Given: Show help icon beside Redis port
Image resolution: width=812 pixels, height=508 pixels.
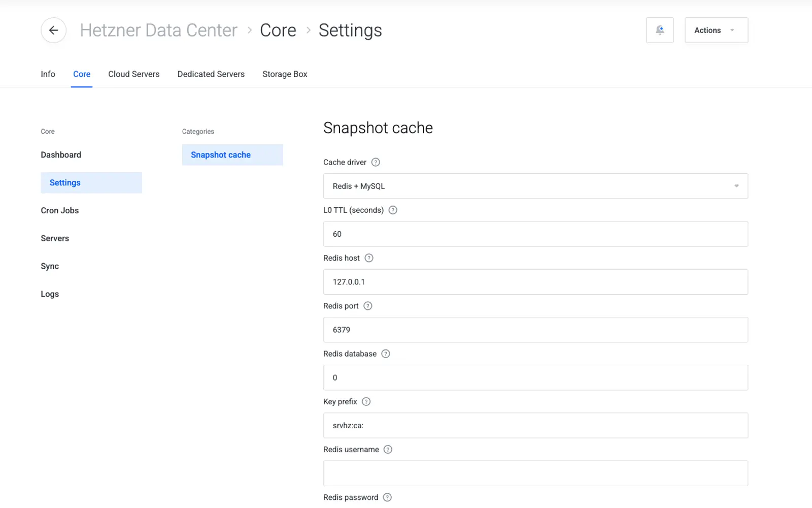Looking at the screenshot, I should click(x=368, y=306).
